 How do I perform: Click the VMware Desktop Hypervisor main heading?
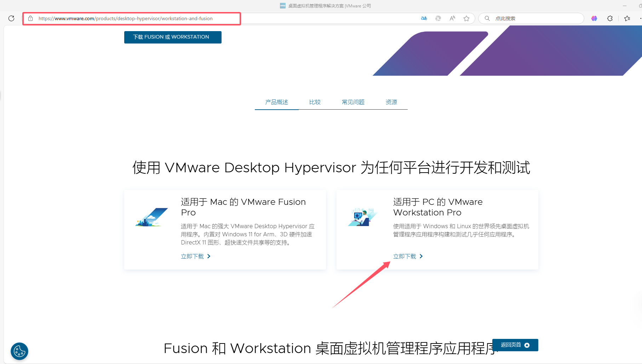point(331,168)
